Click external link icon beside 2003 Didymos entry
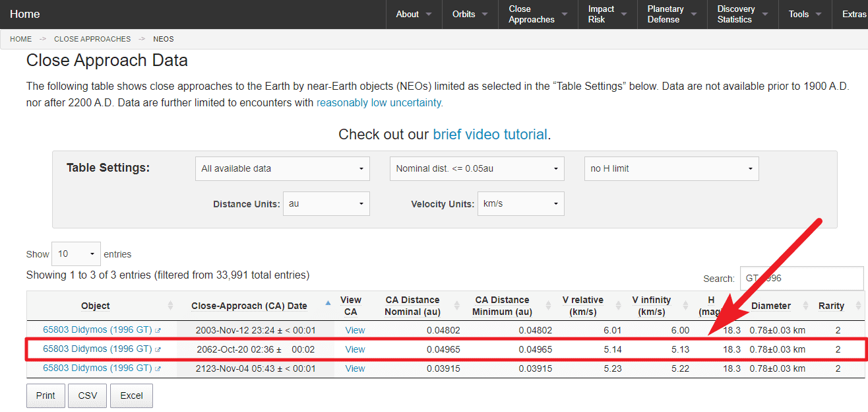 [158, 331]
